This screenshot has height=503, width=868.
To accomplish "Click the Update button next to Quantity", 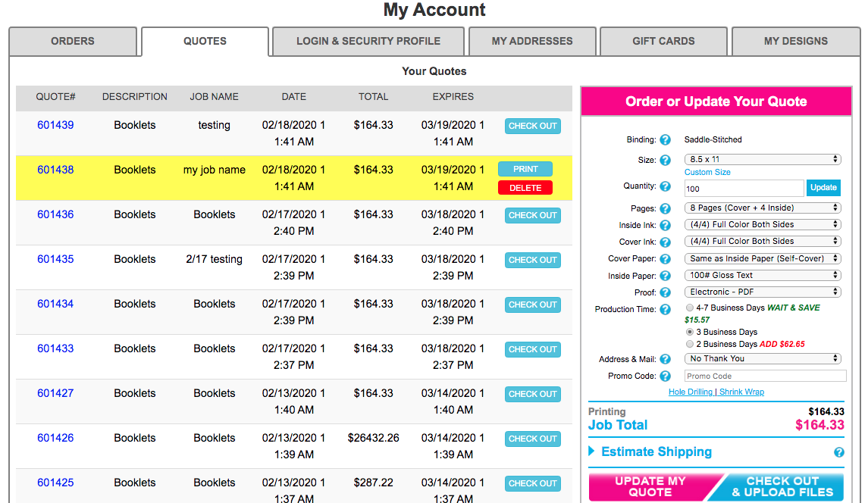I will pos(823,188).
